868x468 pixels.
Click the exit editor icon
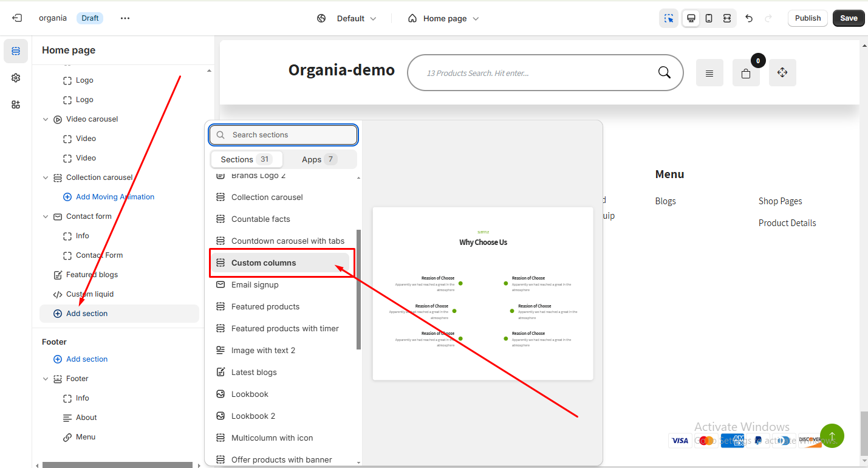click(17, 18)
